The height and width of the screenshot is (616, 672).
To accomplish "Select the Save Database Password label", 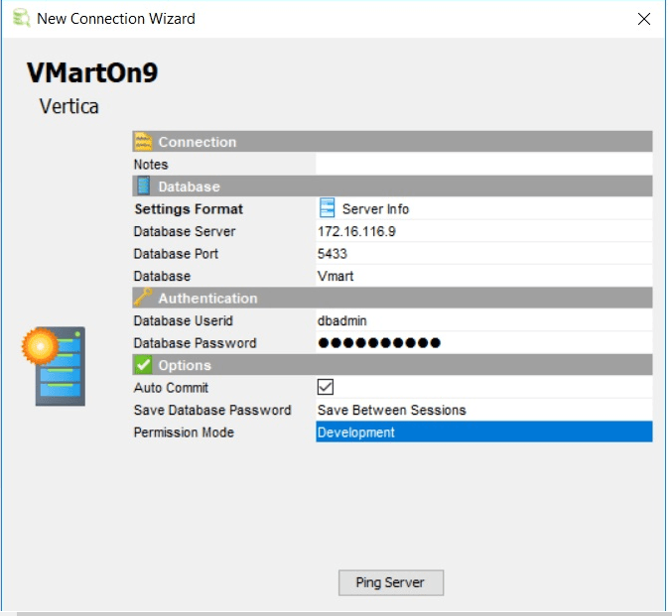I will click(212, 410).
